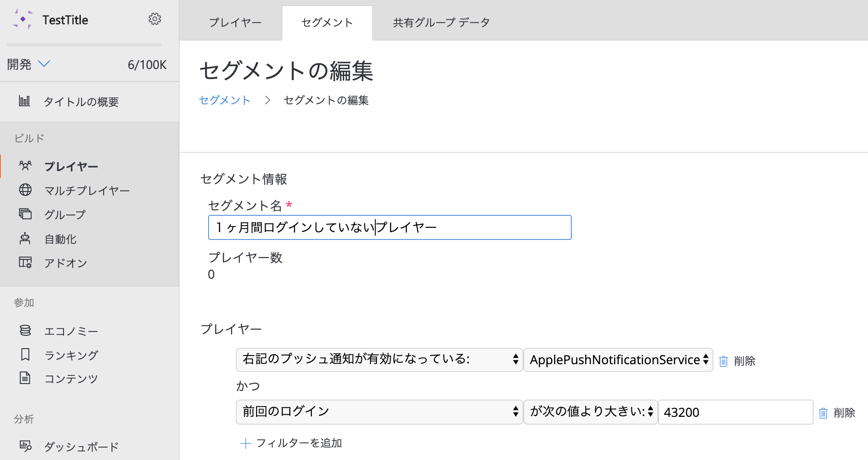Open the ApplePushNotificationService dropdown
This screenshot has width=868, height=460.
tap(618, 359)
